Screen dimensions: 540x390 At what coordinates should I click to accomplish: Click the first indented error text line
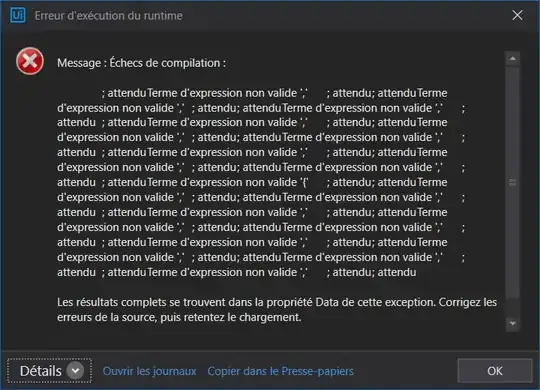point(274,93)
